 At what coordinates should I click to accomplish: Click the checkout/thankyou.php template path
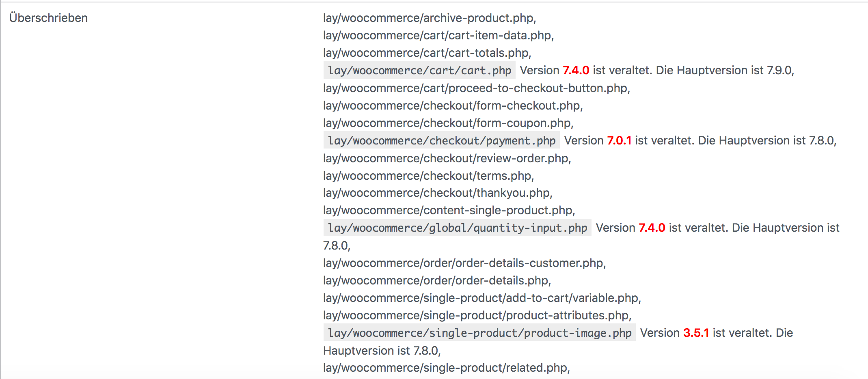coord(437,193)
